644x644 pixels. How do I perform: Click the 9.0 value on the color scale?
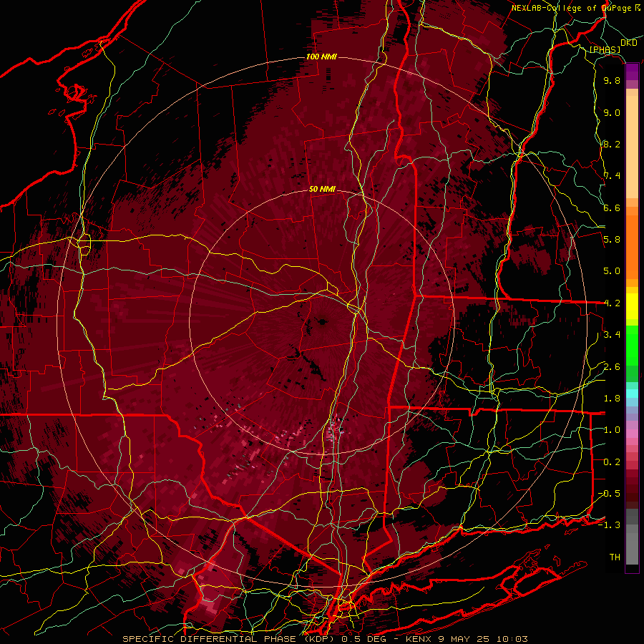(612, 112)
